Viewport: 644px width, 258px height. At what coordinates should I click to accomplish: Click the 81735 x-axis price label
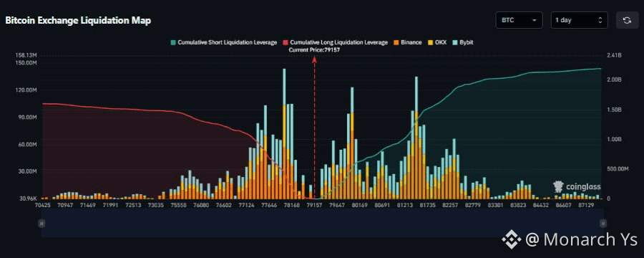pyautogui.click(x=429, y=204)
